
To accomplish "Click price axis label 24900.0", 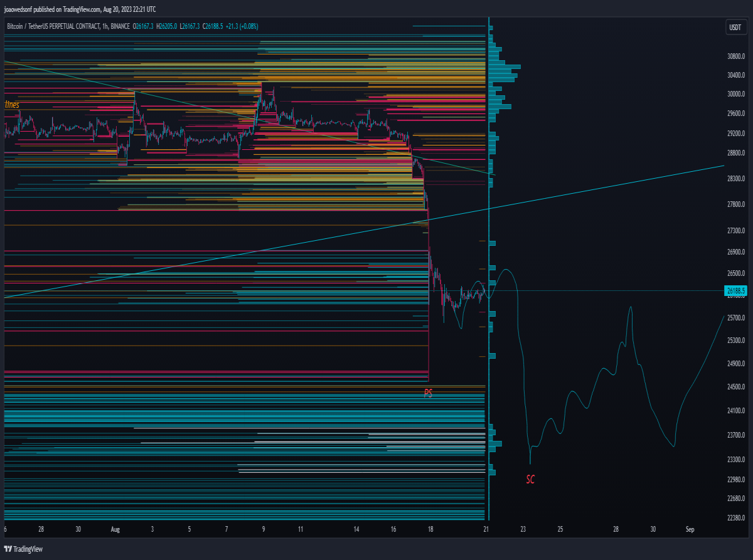I will pyautogui.click(x=735, y=364).
